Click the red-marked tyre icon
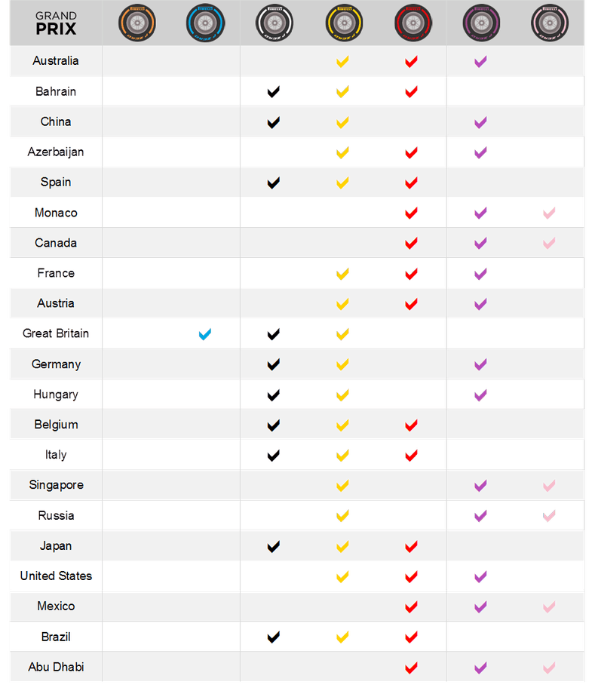 coord(411,23)
